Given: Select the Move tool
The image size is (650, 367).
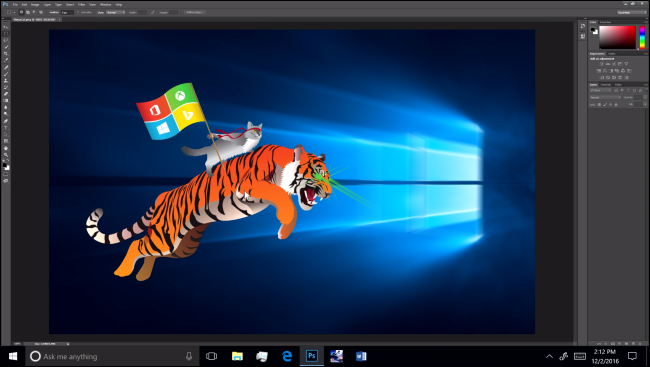Looking at the screenshot, I should point(6,27).
